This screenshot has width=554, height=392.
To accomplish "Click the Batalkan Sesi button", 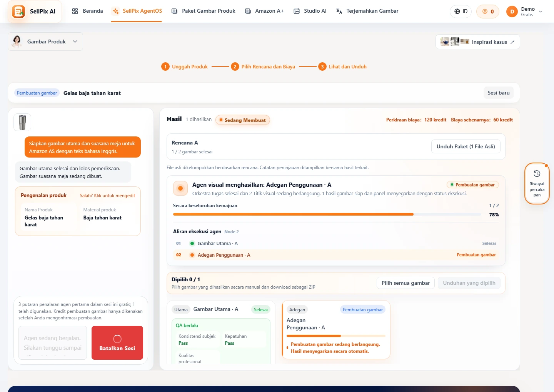I will point(117,343).
